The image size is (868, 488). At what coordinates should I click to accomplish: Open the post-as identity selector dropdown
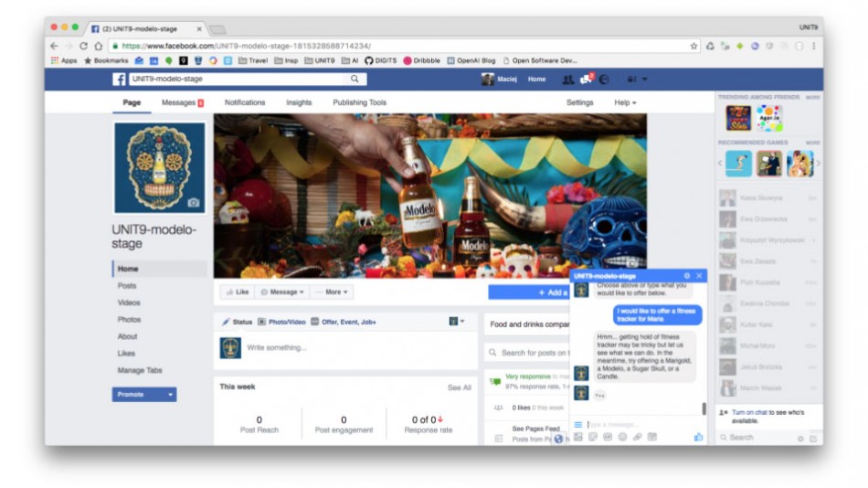[457, 322]
